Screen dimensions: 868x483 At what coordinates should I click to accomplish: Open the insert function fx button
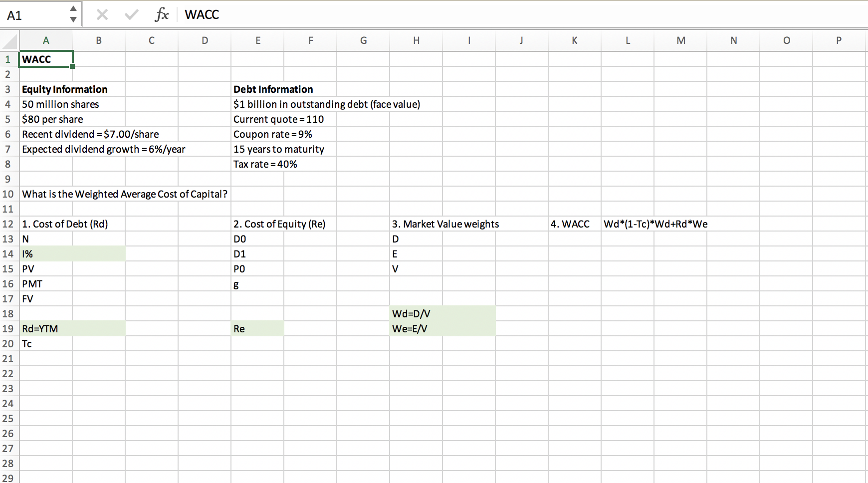coord(162,15)
